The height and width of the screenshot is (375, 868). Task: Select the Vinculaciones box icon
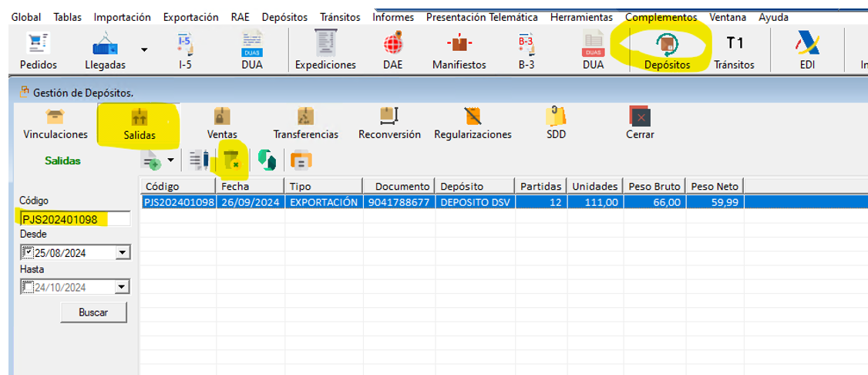pyautogui.click(x=56, y=117)
